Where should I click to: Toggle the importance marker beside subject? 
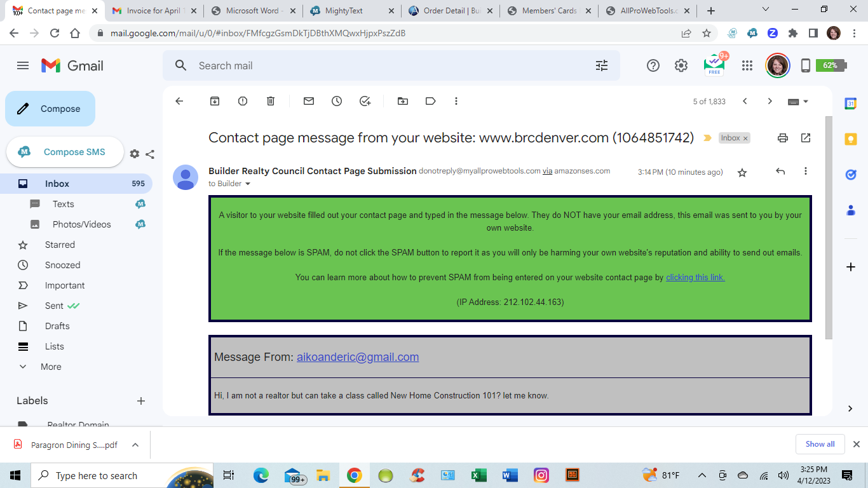tap(707, 138)
